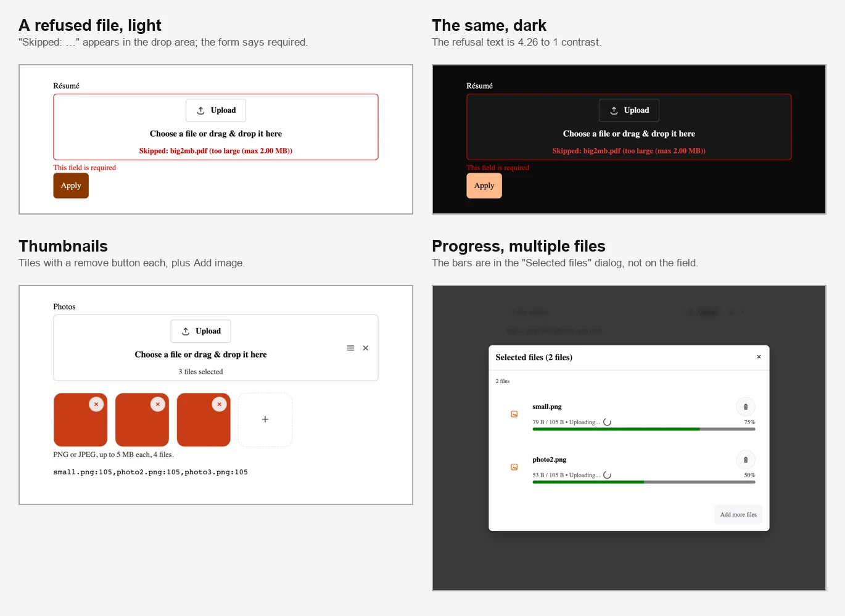845x616 pixels.
Task: Click the "Skipped: big2mb.pdf" message in the light form
Action: [x=216, y=151]
